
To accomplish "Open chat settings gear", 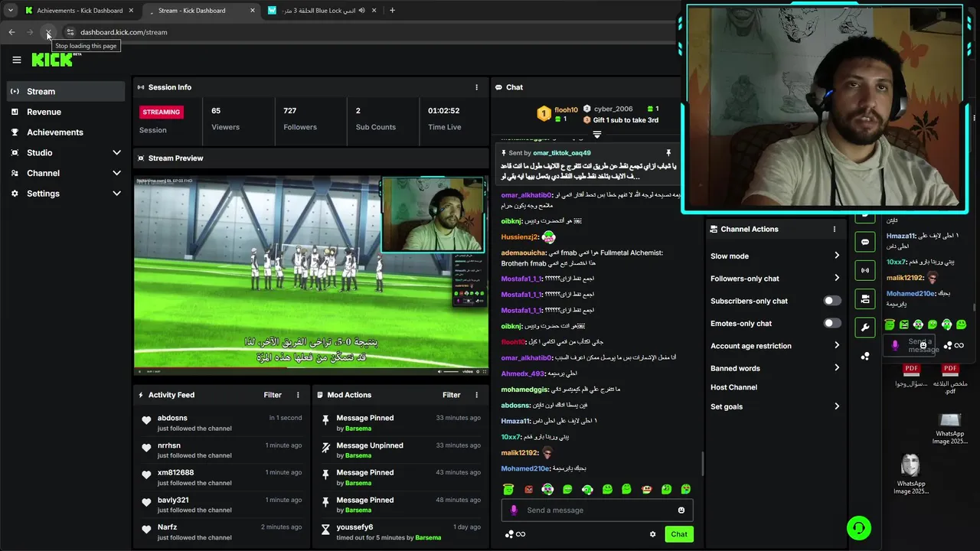I will 653,534.
